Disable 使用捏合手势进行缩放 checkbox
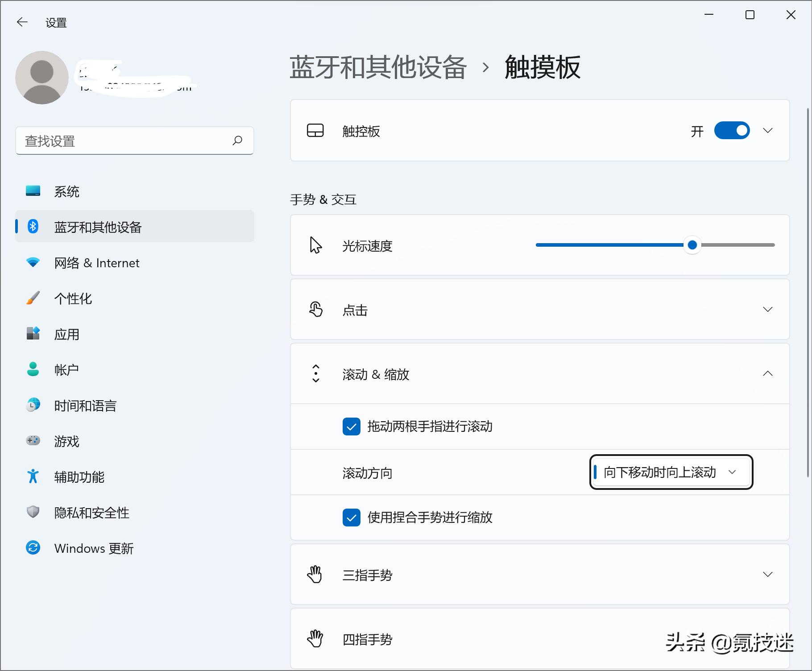Image resolution: width=812 pixels, height=671 pixels. tap(352, 518)
